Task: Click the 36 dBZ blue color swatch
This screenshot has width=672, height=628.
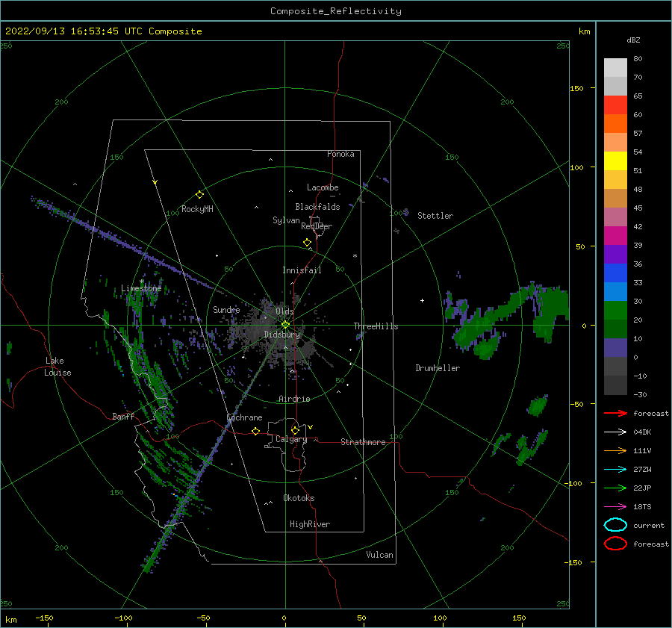Action: pyautogui.click(x=615, y=273)
